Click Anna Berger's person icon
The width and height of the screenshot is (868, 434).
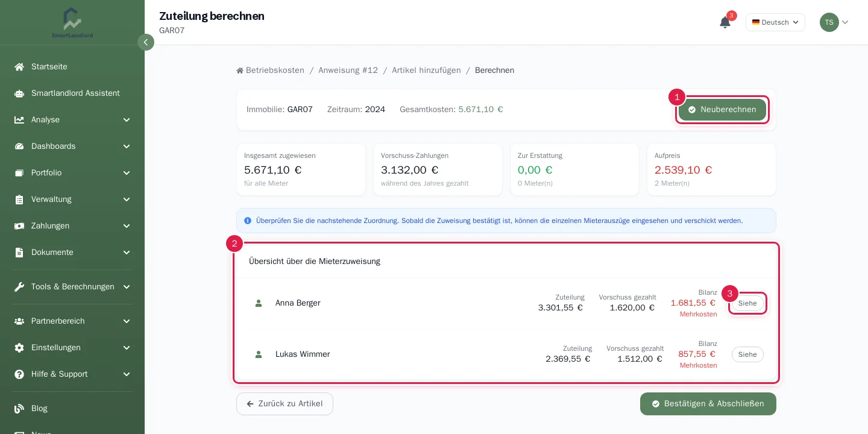[x=259, y=303]
